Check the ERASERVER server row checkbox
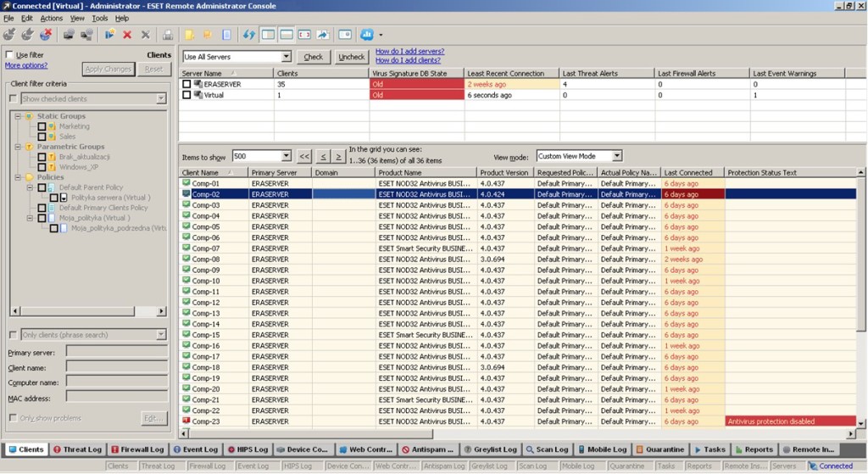The width and height of the screenshot is (868, 474). point(186,84)
